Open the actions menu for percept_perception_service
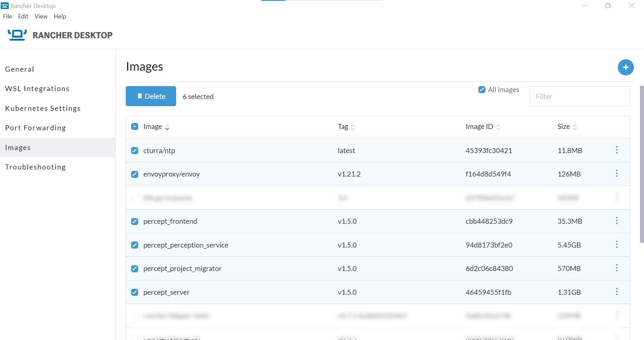 click(x=616, y=245)
